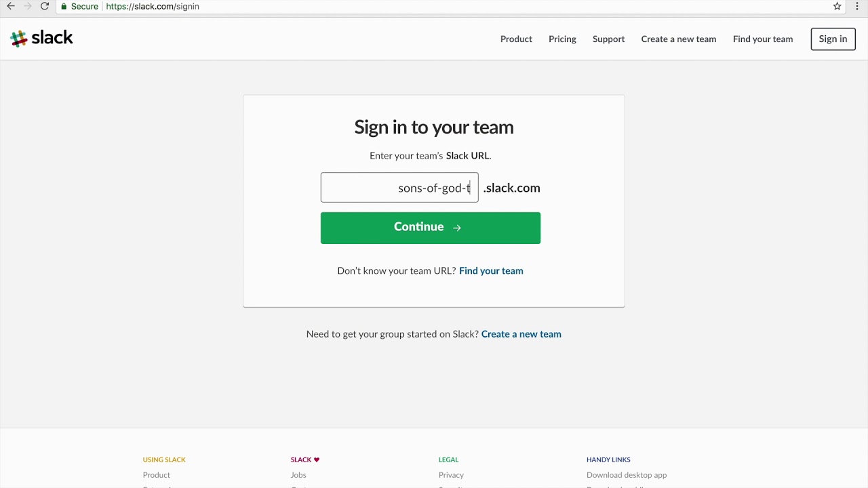Go back with browser back arrow
Image resolution: width=868 pixels, height=488 pixels.
pos(10,6)
